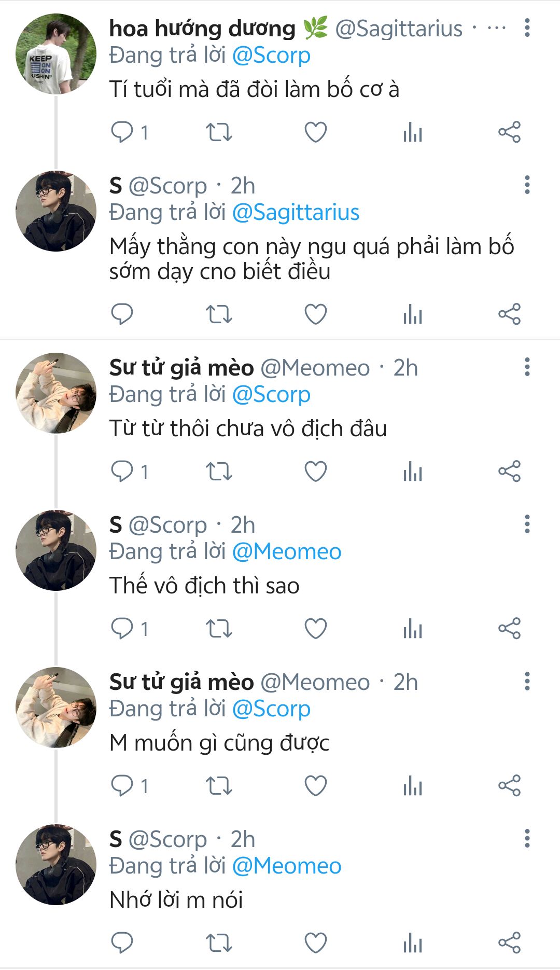
Task: Open reply icon on "M muốn gì cũng được"
Action: tap(122, 785)
